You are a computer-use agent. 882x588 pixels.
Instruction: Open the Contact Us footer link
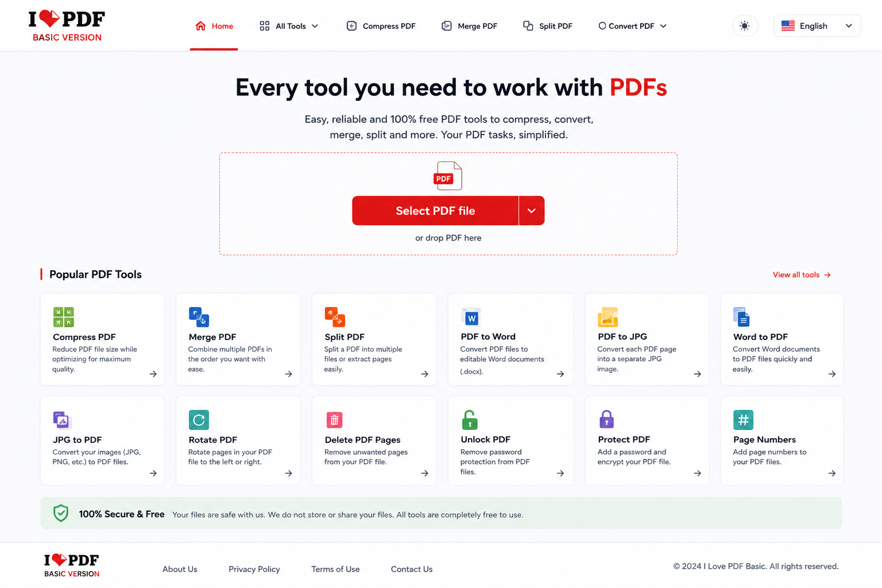(412, 569)
